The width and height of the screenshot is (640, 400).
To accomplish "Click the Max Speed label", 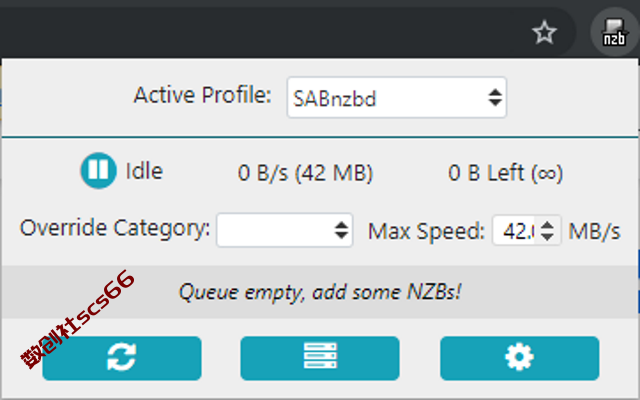I will click(x=426, y=231).
